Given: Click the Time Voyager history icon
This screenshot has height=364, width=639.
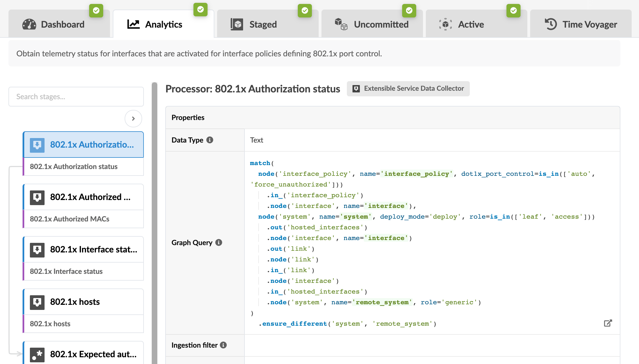Looking at the screenshot, I should [550, 24].
